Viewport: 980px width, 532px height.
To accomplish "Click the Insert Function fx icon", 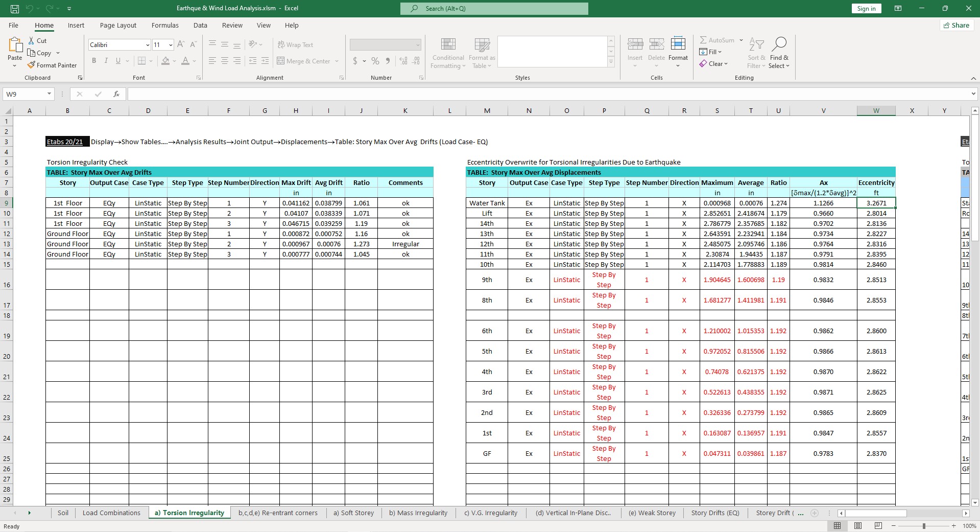I will [x=116, y=94].
